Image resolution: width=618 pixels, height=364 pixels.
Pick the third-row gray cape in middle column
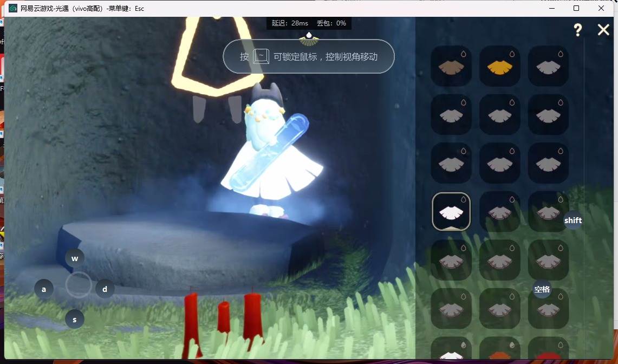500,163
